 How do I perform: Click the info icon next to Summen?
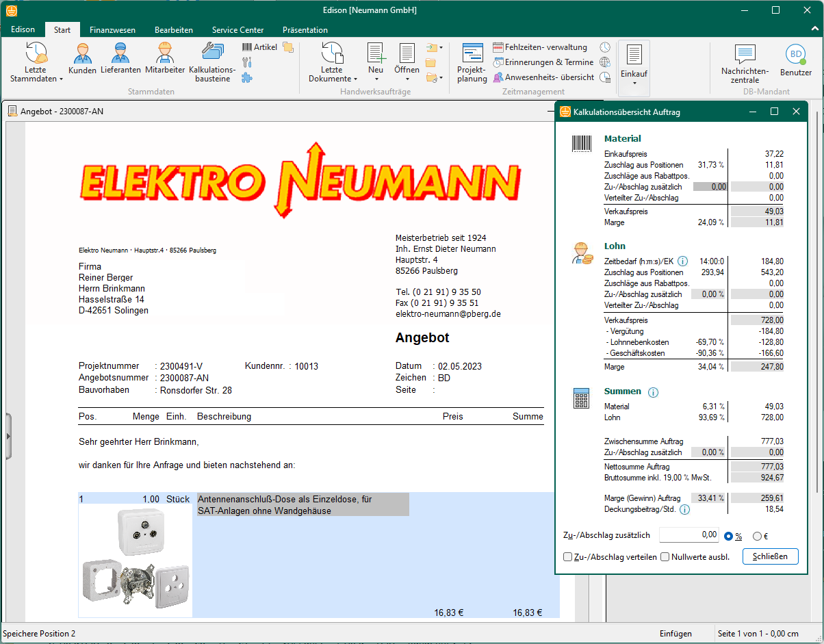click(x=653, y=392)
